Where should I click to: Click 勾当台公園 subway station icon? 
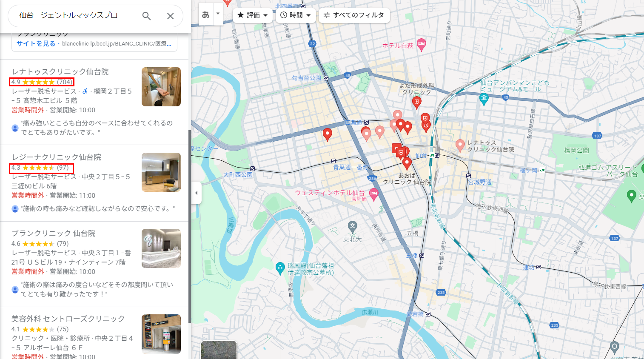point(326,78)
